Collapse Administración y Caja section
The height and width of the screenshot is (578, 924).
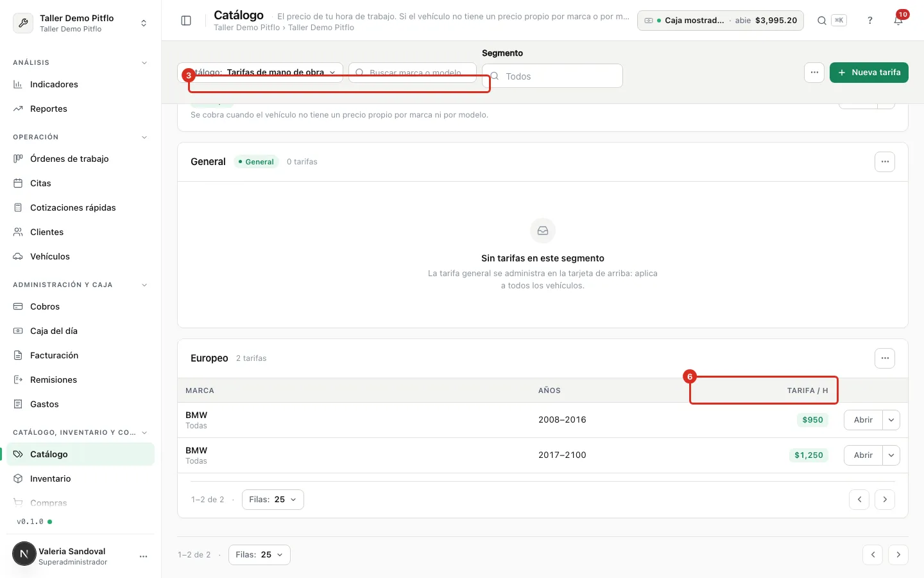coord(144,285)
